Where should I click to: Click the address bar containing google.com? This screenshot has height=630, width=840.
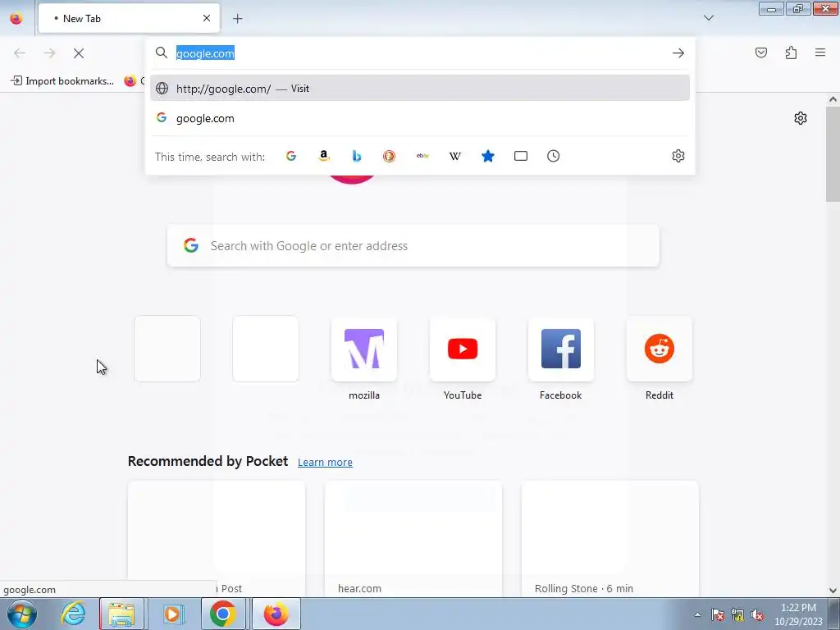pyautogui.click(x=421, y=53)
